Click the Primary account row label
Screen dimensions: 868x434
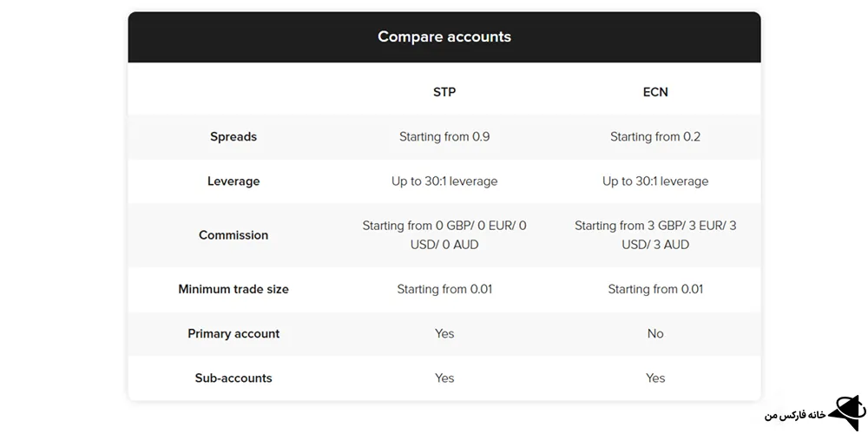[233, 334]
